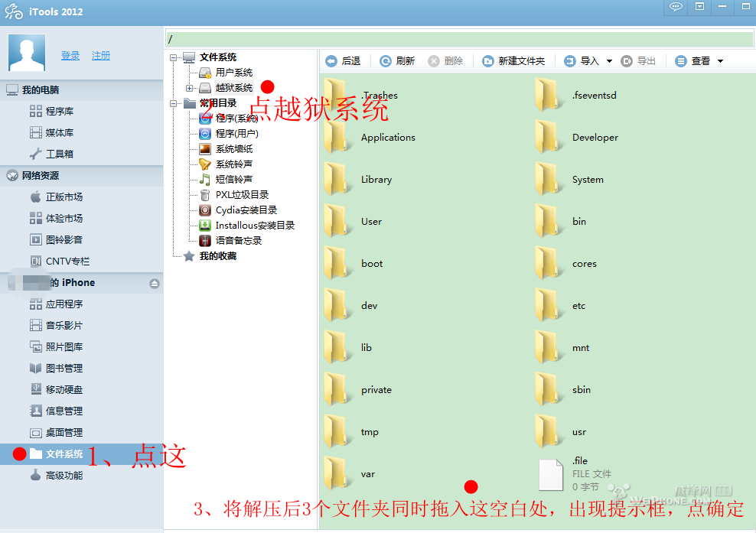Click the 导出 export button
Screen dimensions: 756x533
pos(638,61)
